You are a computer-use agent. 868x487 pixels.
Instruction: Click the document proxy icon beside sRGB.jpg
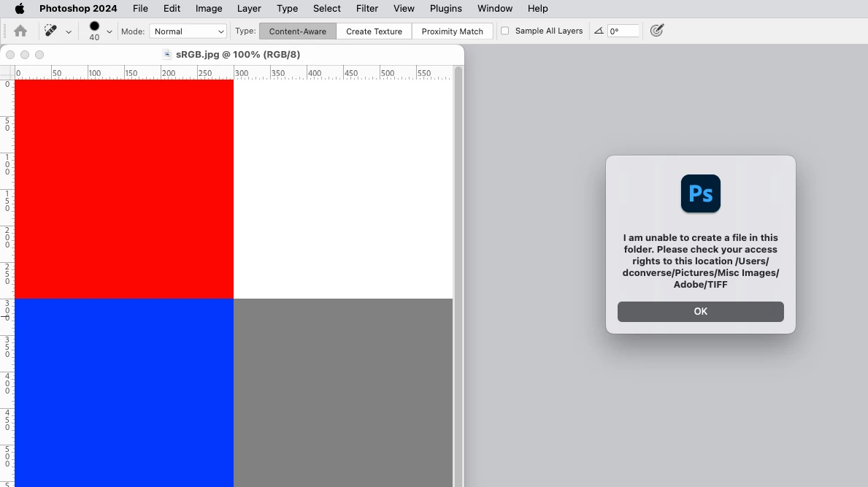coord(167,54)
